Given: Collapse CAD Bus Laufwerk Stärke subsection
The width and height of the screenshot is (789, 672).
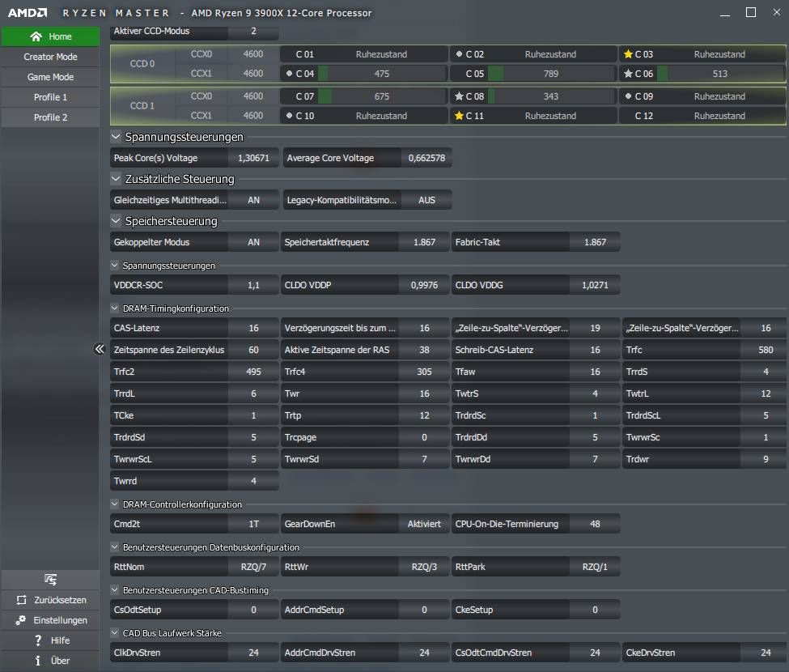Looking at the screenshot, I should 115,632.
